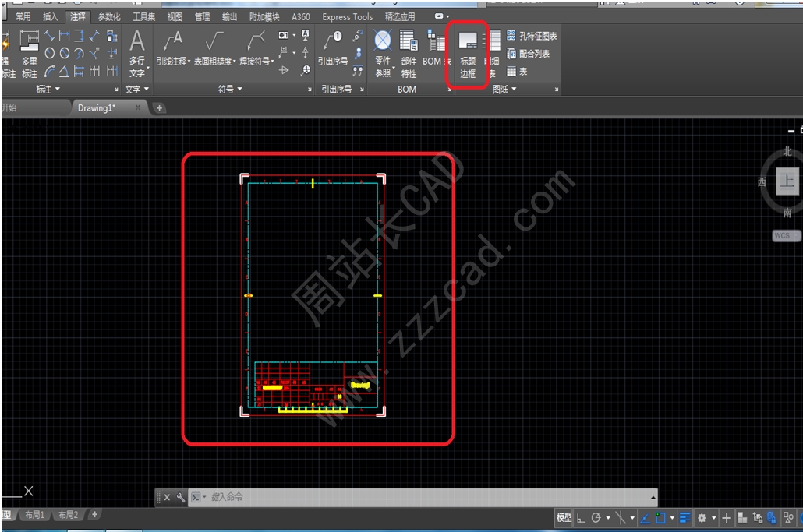Open the 表面粗糙度 dropdown arrow
This screenshot has width=803, height=532.
coord(234,62)
